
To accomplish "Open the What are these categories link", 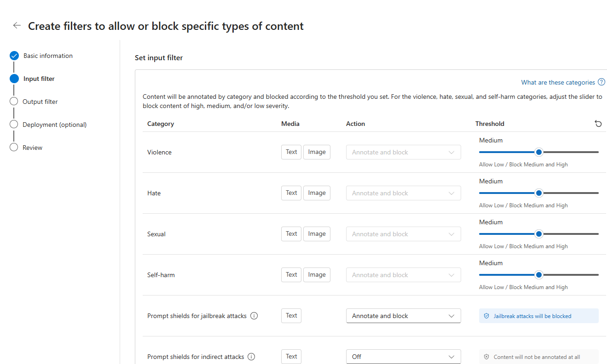I will (558, 82).
